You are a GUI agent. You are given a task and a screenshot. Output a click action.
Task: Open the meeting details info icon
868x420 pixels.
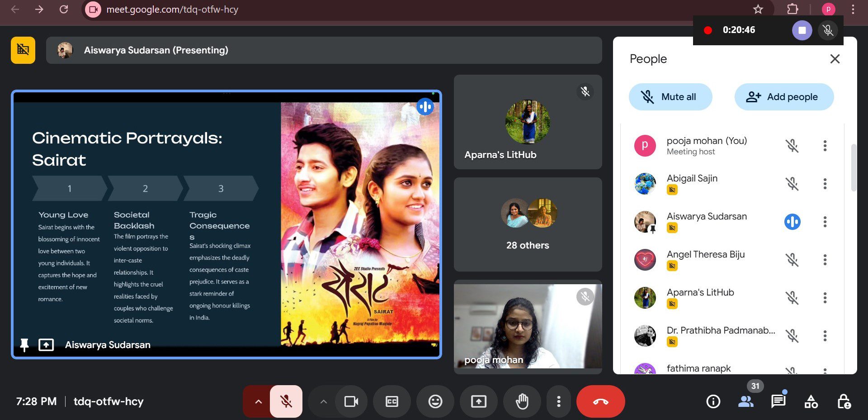[713, 401]
